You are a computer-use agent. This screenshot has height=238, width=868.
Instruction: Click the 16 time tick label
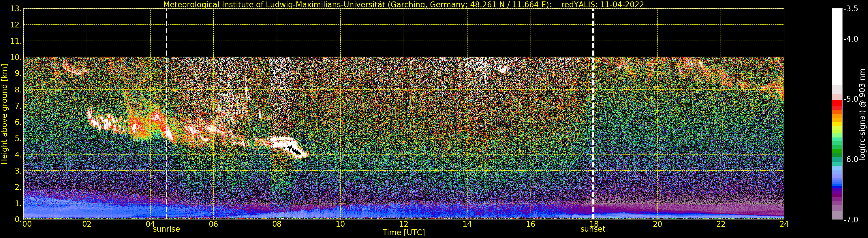(531, 224)
